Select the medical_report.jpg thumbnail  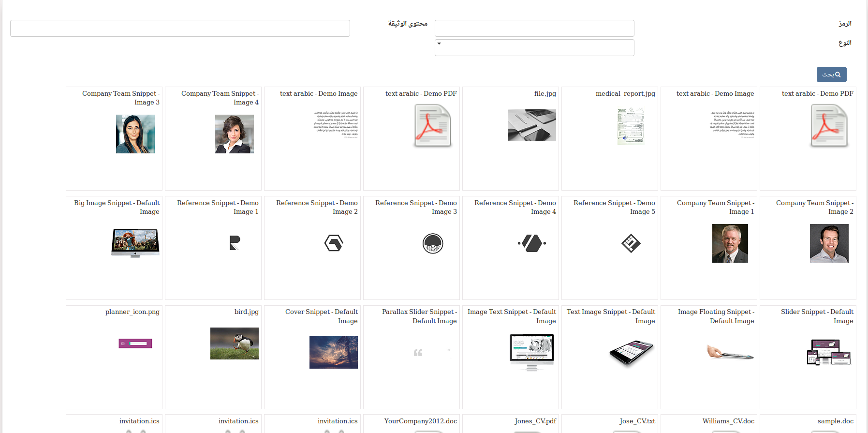tap(631, 127)
